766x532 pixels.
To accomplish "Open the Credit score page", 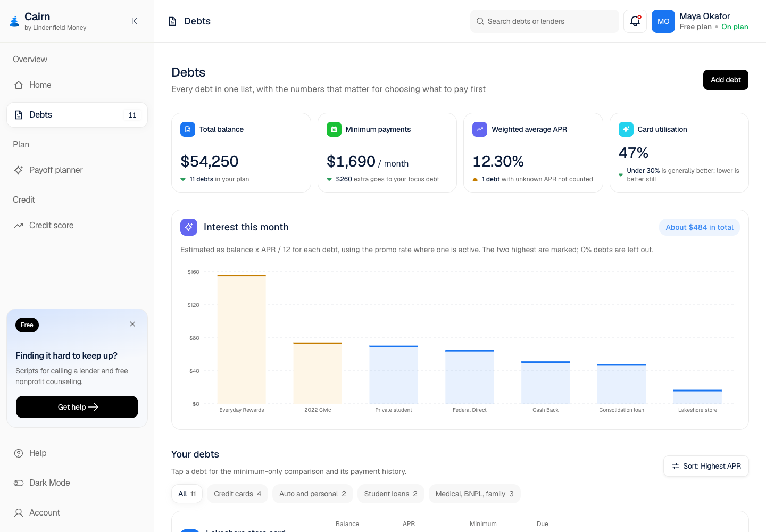I will [x=77, y=226].
